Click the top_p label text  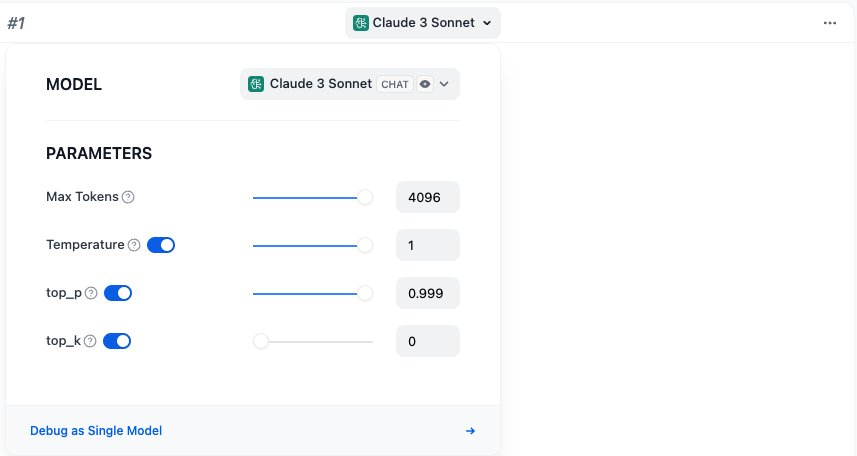point(64,293)
